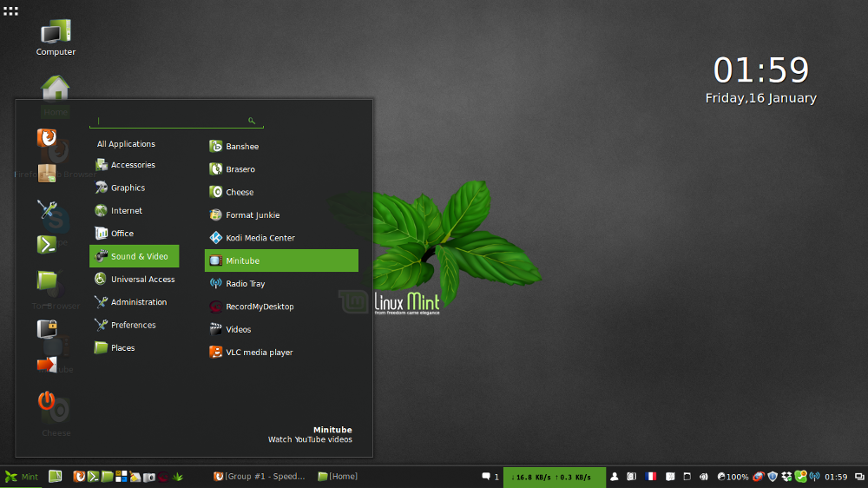This screenshot has height=488, width=868.
Task: Launch Format Junkie converter
Action: [x=281, y=215]
